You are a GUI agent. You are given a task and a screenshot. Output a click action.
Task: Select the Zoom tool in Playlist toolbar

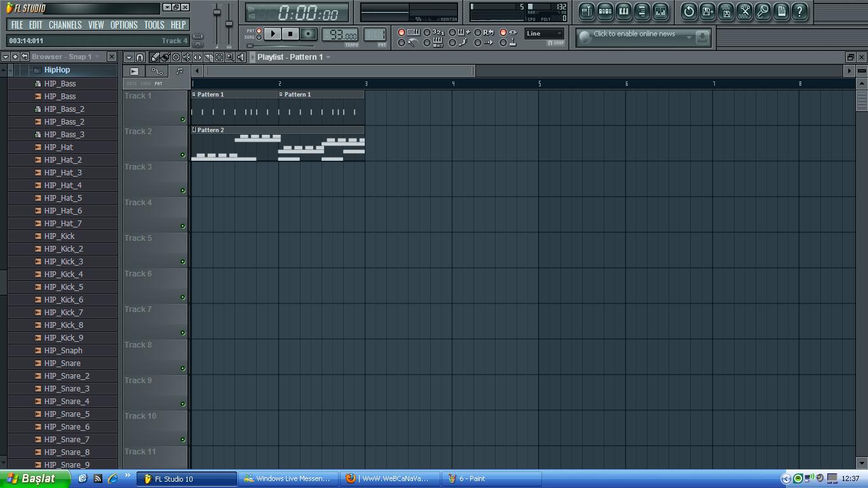tap(229, 57)
